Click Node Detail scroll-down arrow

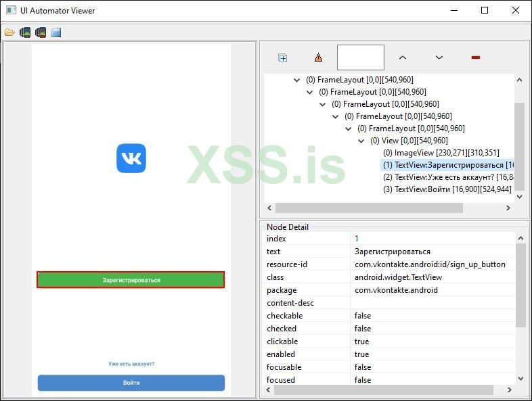tap(520, 379)
